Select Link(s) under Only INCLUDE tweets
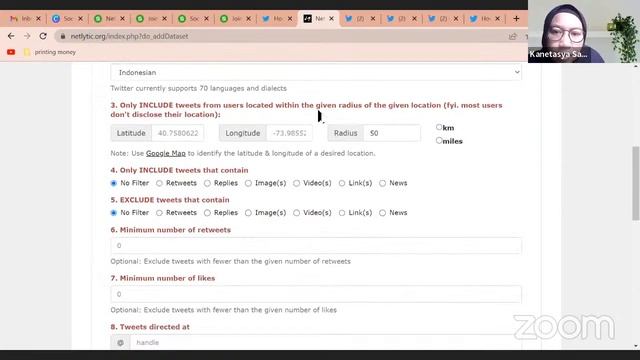The height and width of the screenshot is (360, 640). [x=342, y=183]
